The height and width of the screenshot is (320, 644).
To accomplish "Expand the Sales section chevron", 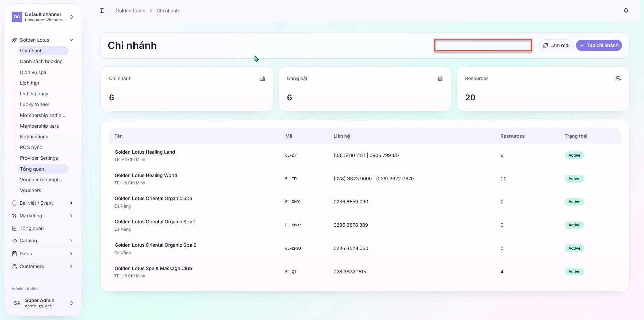I will point(71,254).
